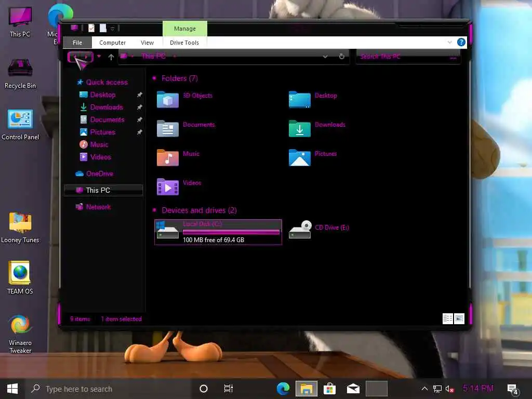Open the 3D Objects folder icon
Viewport: 532px width, 399px height.
click(168, 100)
